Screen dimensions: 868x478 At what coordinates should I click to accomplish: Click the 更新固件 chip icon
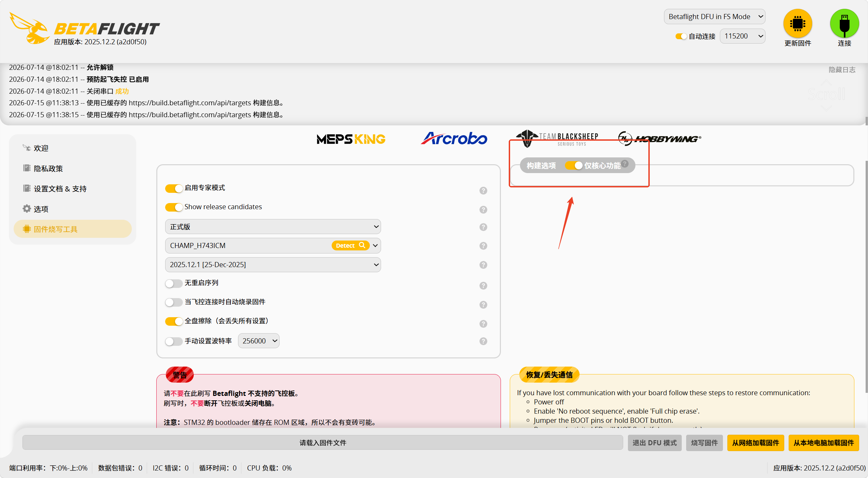[x=798, y=24]
